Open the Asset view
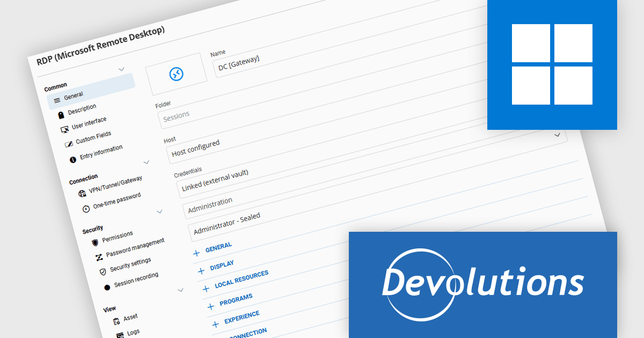This screenshot has height=338, width=644. (x=130, y=318)
